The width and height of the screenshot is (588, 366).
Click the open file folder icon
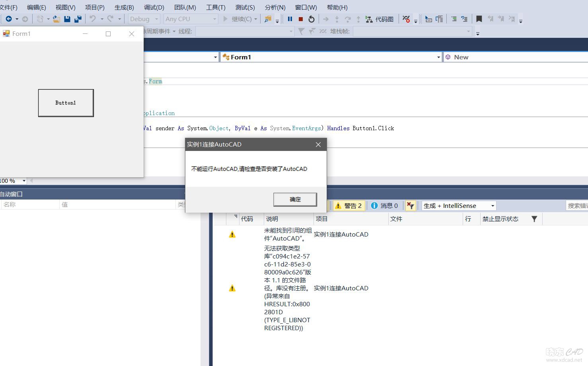[56, 19]
